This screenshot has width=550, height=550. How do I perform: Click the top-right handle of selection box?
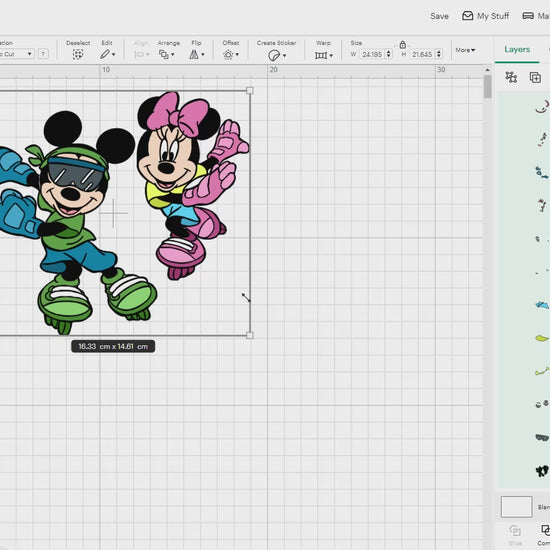click(x=250, y=90)
